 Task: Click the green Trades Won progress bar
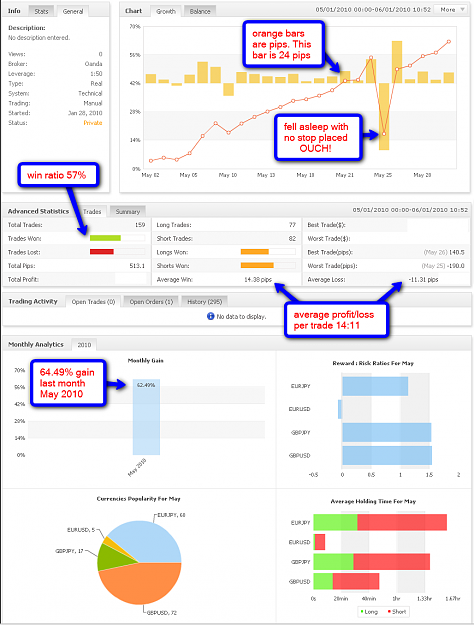(x=105, y=238)
